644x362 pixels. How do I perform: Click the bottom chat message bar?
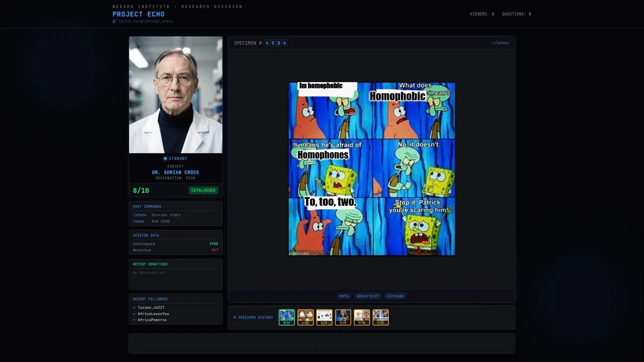pyautogui.click(x=322, y=344)
